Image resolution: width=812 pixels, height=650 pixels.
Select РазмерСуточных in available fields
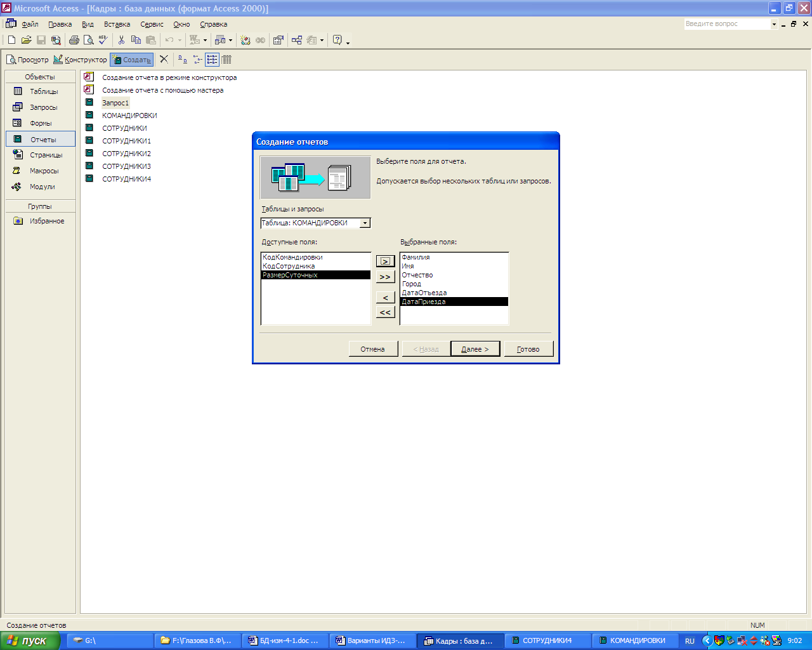pos(315,275)
